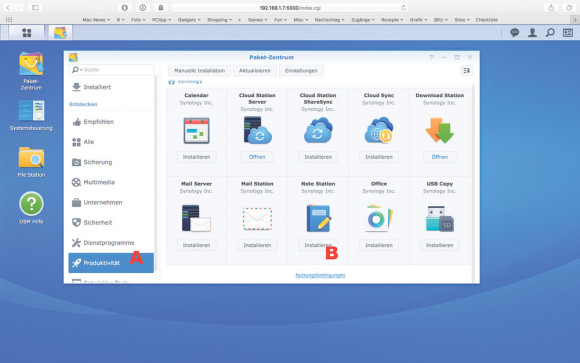Screen dimensions: 580x363
Task: Click the help question mark in window title
Action: point(431,57)
